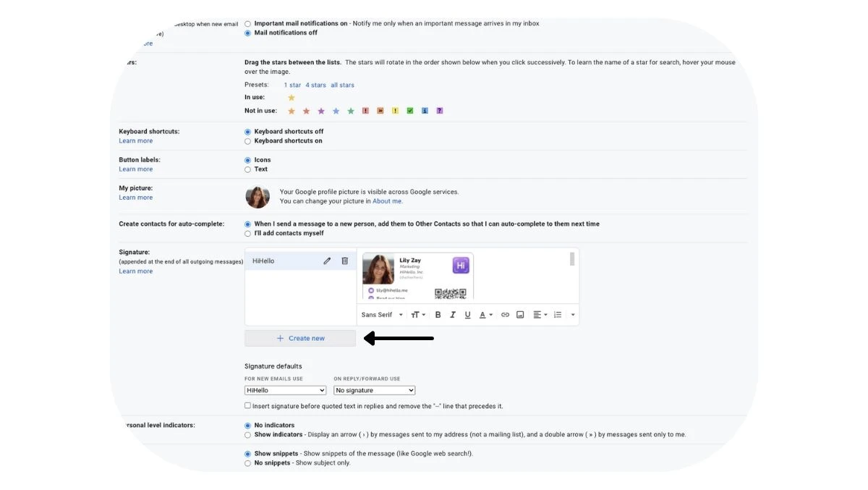Select the Mail notifications off option

247,32
